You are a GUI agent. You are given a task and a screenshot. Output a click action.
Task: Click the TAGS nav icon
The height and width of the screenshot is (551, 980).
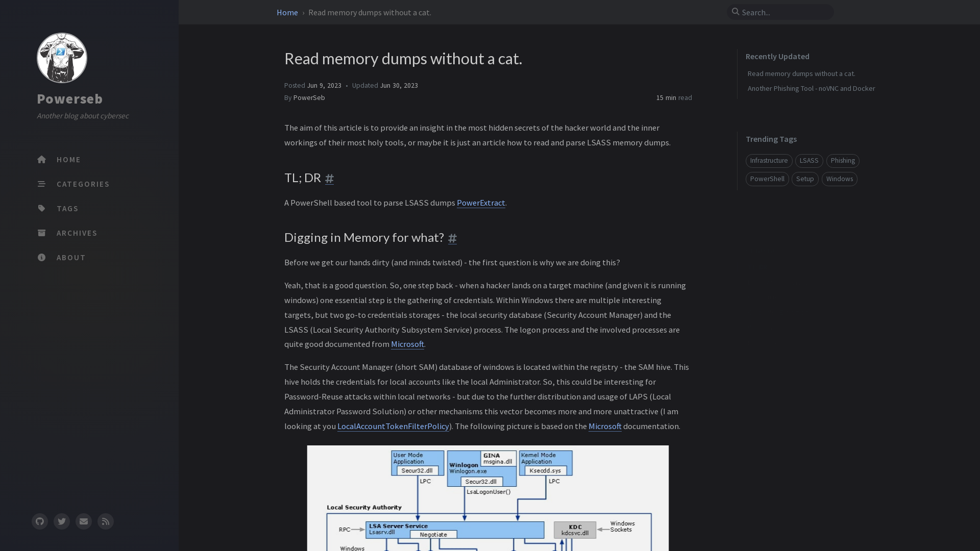(42, 209)
